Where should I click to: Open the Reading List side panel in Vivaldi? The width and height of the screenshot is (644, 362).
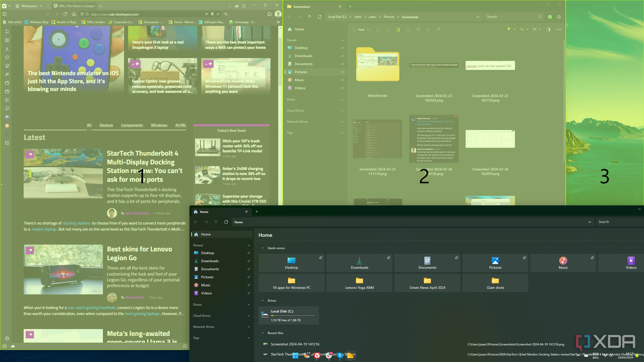pos(7,40)
